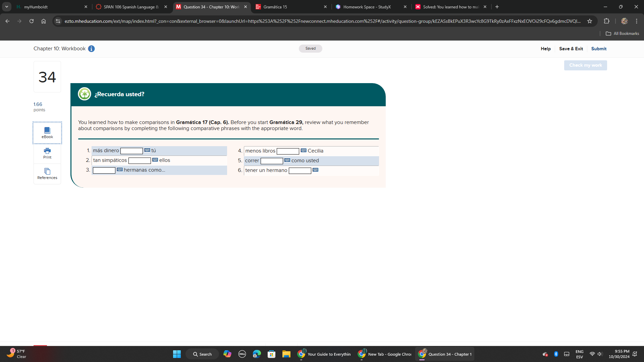Bookmark this page with the star icon
This screenshot has width=644, height=362.
[x=590, y=21]
